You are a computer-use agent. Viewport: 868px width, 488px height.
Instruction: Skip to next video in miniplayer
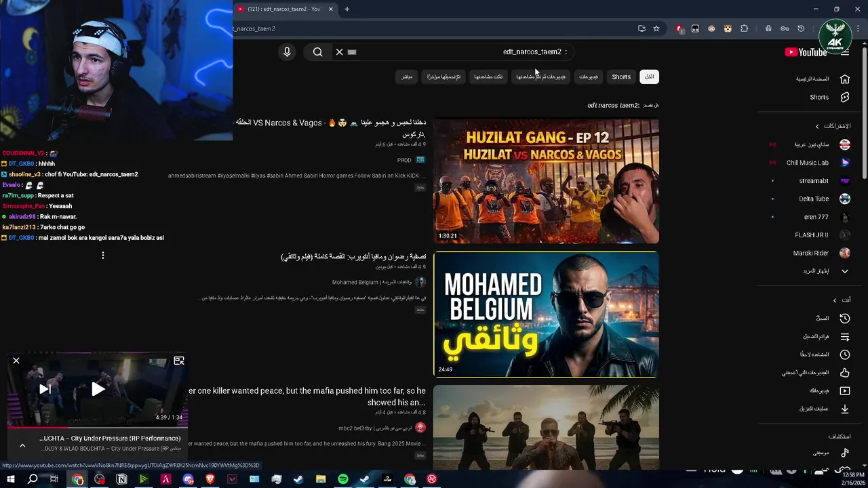(x=45, y=389)
